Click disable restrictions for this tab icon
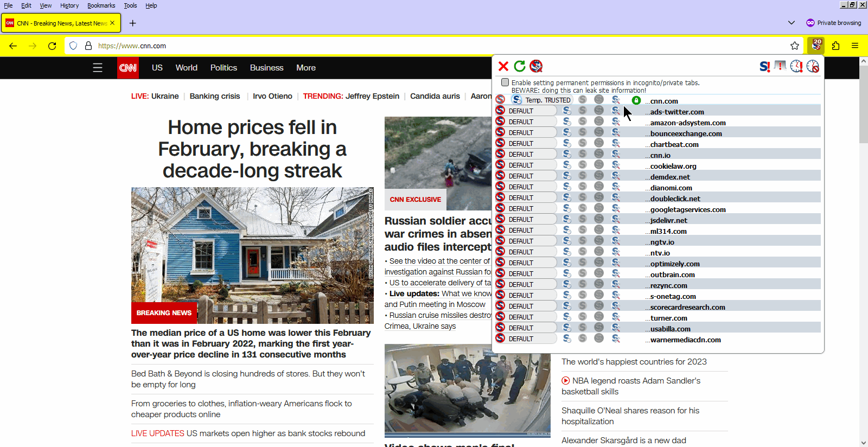This screenshot has width=868, height=447. tap(780, 66)
